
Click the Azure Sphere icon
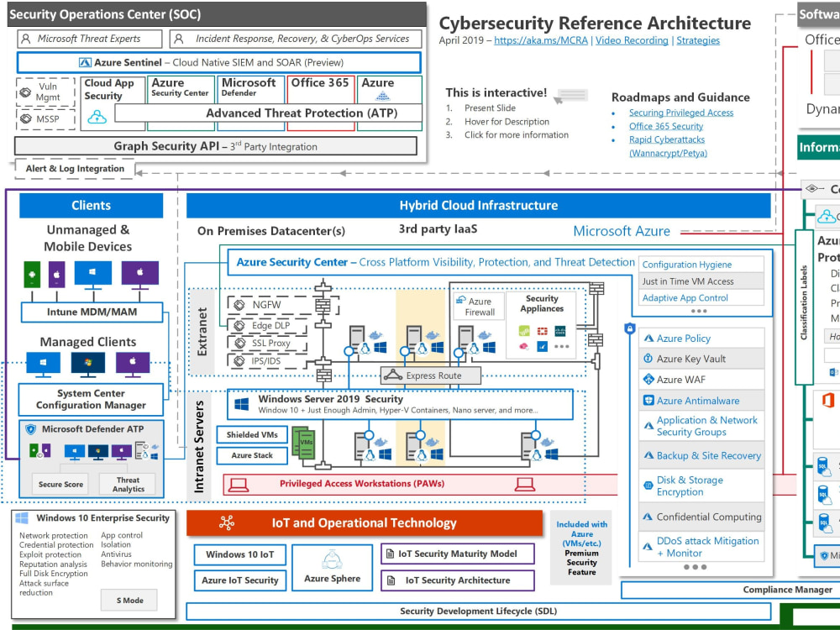click(x=332, y=560)
